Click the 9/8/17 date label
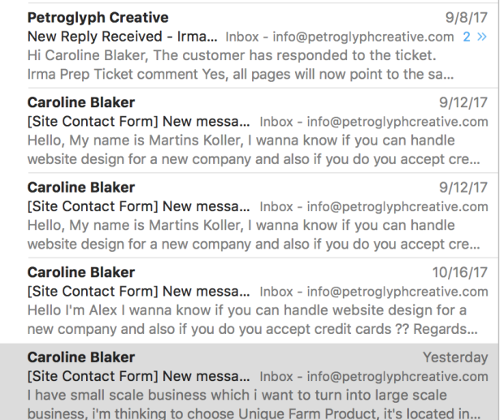Screen dimensions: 504x420 (467, 18)
